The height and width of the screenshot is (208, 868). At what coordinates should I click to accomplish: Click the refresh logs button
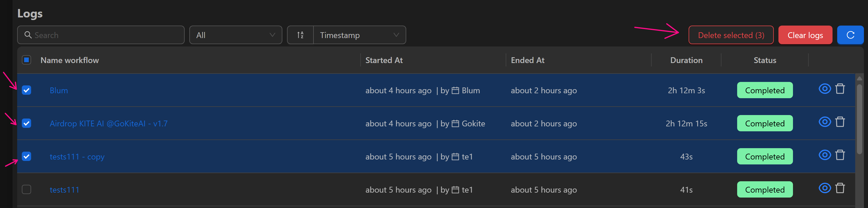[850, 35]
